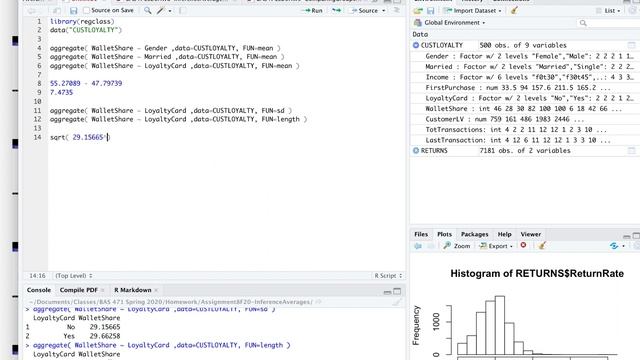This screenshot has height=360, width=640.
Task: Open the Viewer tab
Action: (531, 234)
